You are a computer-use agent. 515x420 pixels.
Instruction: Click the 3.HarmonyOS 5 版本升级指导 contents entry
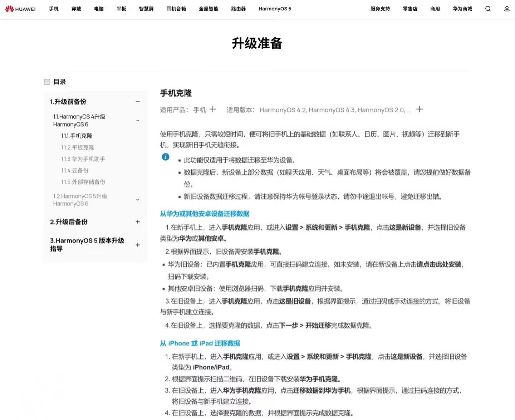(87, 245)
